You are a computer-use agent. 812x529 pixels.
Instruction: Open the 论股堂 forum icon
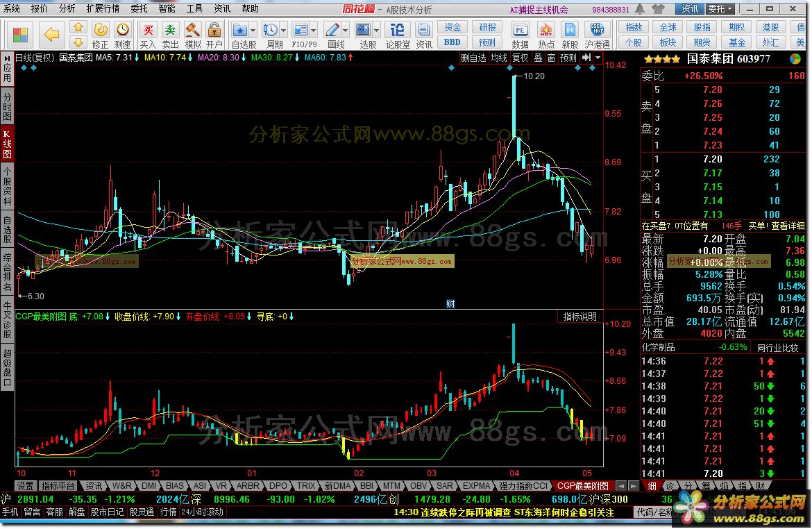(397, 30)
